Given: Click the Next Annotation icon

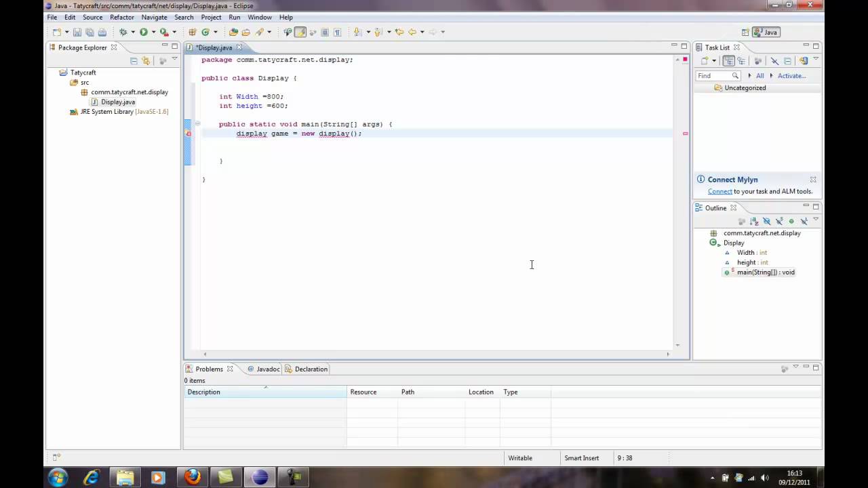Looking at the screenshot, I should (x=357, y=32).
